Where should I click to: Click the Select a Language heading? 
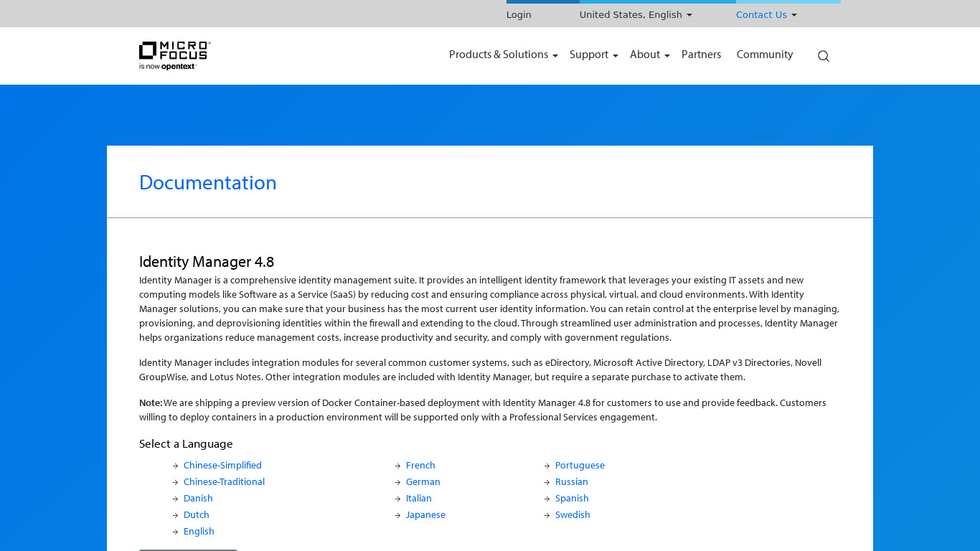tap(186, 444)
